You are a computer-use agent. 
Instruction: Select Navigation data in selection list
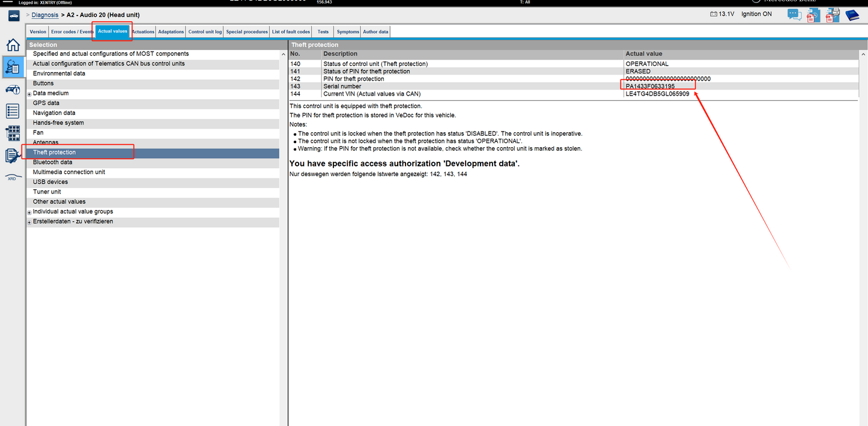(54, 113)
